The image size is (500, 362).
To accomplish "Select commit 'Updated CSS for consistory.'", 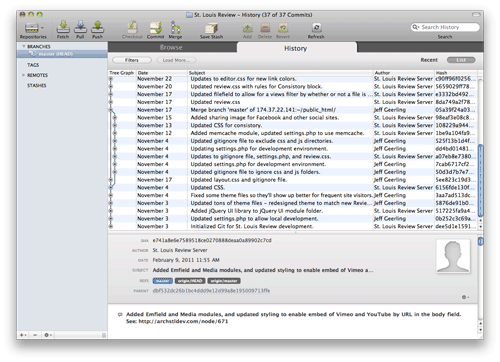I will coord(293,125).
